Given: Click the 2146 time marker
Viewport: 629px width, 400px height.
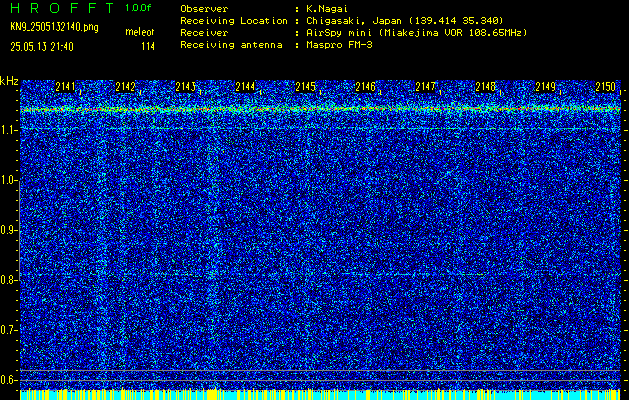Looking at the screenshot, I should (365, 87).
